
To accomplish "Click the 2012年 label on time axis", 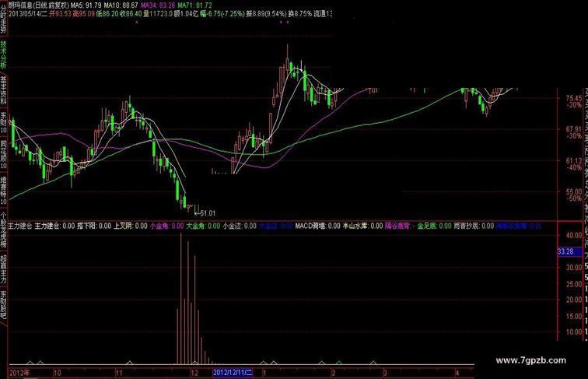I will (x=19, y=373).
